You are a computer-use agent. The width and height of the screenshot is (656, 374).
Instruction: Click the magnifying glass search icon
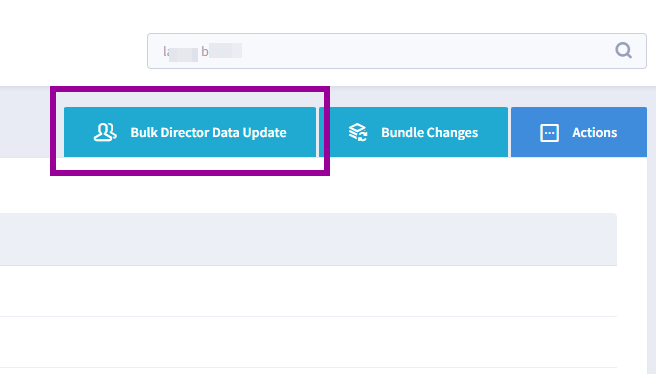623,51
